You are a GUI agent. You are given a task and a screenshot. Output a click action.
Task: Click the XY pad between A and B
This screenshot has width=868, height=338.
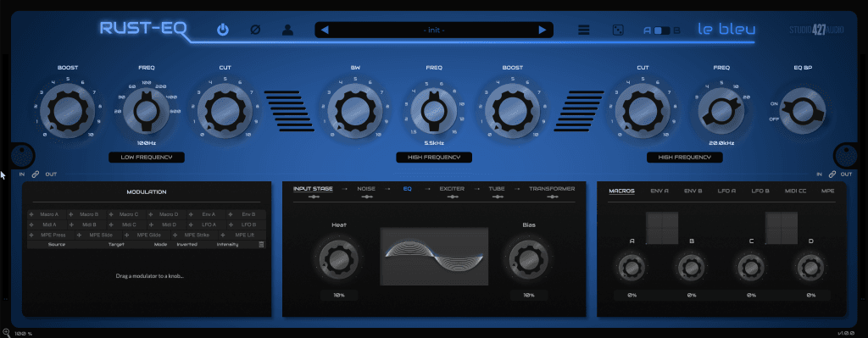point(662,228)
